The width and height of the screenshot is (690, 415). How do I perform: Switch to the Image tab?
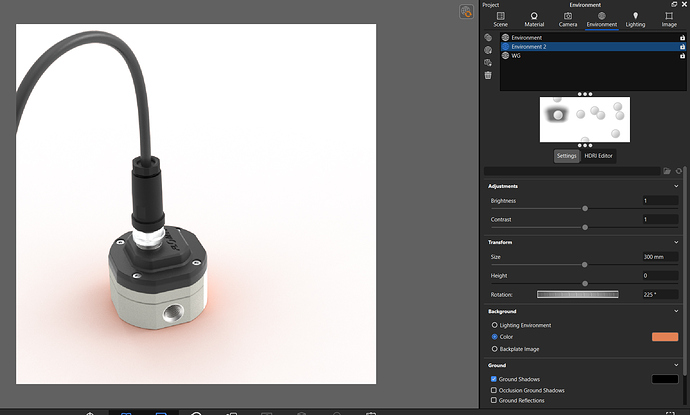point(669,20)
